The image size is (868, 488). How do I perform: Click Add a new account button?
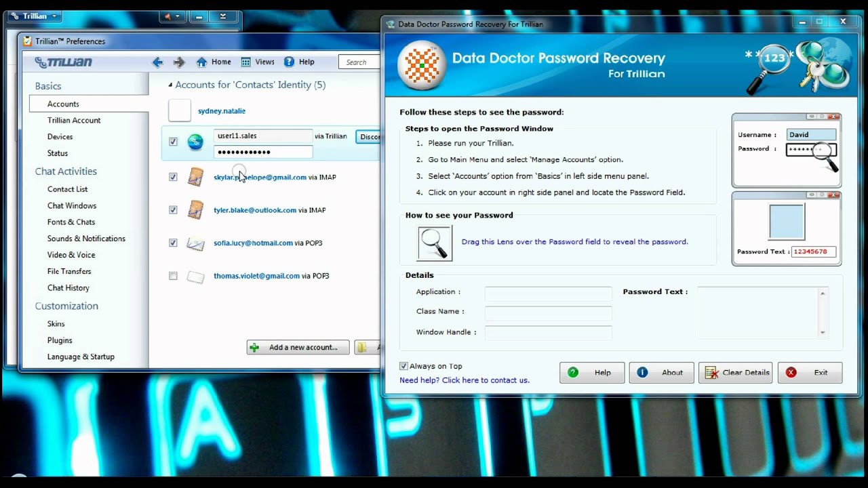coord(298,347)
